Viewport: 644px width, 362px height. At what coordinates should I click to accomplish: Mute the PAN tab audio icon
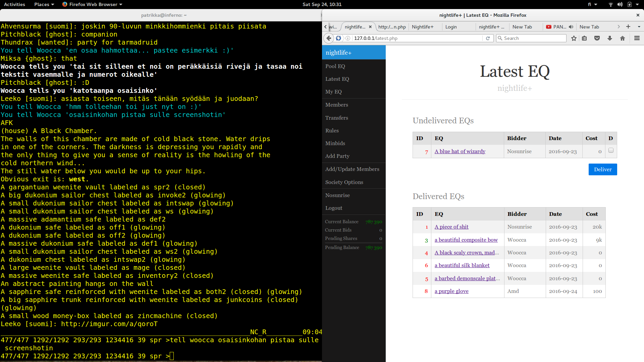[571, 27]
